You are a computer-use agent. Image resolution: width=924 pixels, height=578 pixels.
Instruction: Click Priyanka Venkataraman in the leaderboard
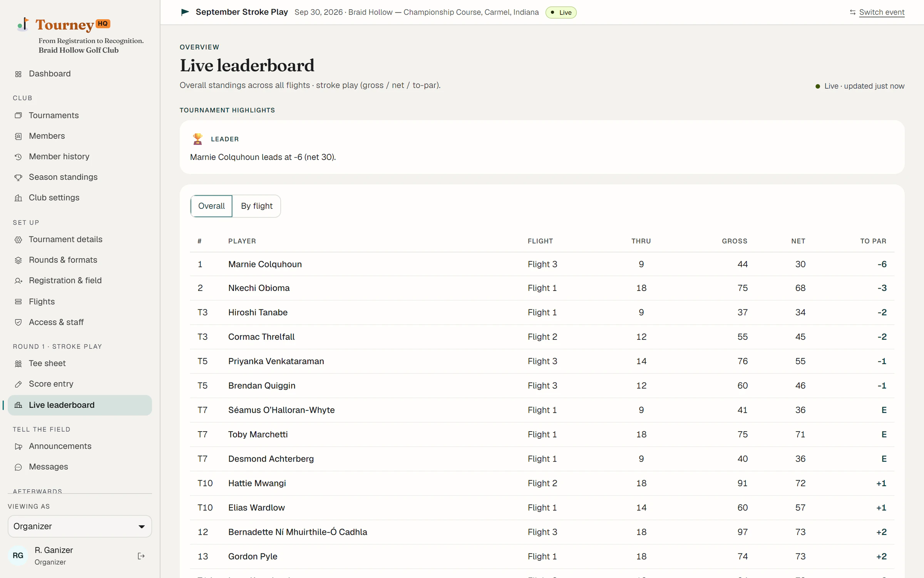[276, 361]
